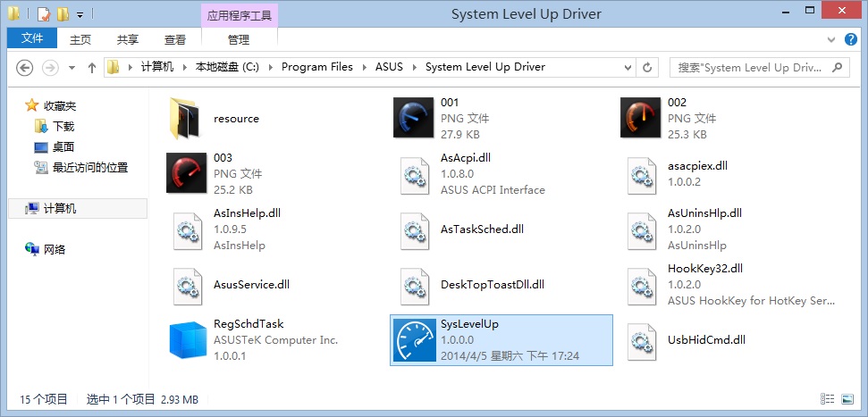Switch to details view layout
This screenshot has width=868, height=417.
coord(827,399)
